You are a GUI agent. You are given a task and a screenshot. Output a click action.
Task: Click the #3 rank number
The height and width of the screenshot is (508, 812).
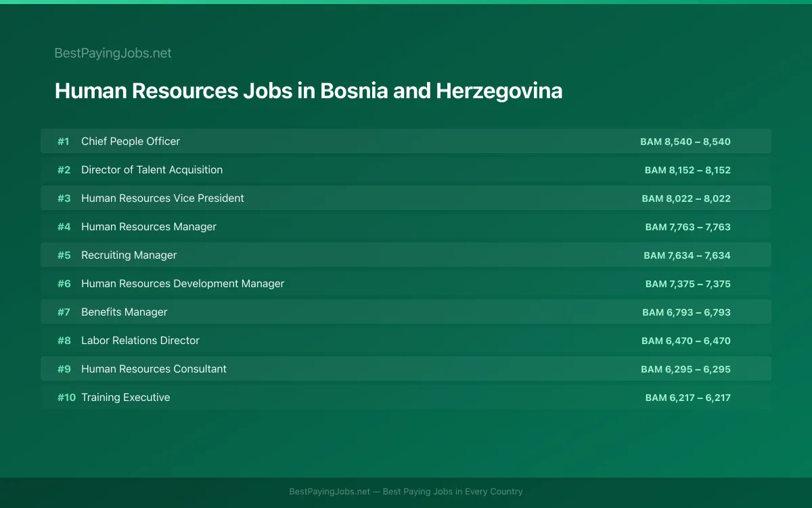click(64, 198)
